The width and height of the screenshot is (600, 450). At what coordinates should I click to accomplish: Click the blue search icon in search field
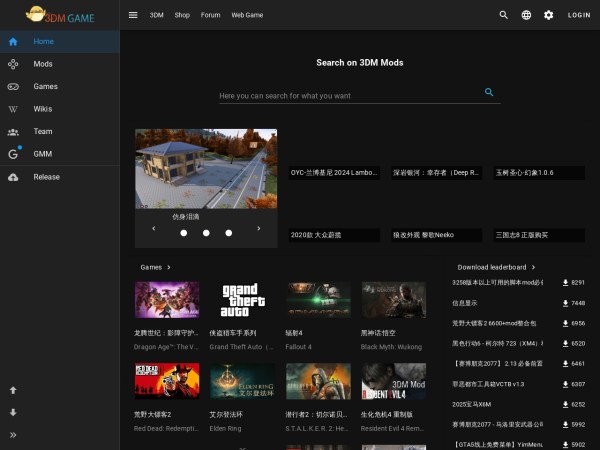click(489, 92)
